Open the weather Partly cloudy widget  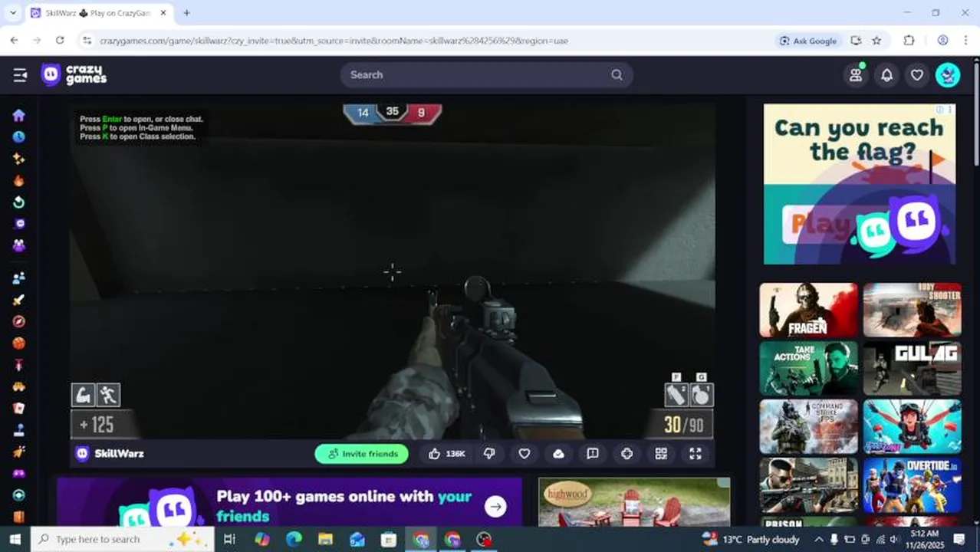(751, 539)
